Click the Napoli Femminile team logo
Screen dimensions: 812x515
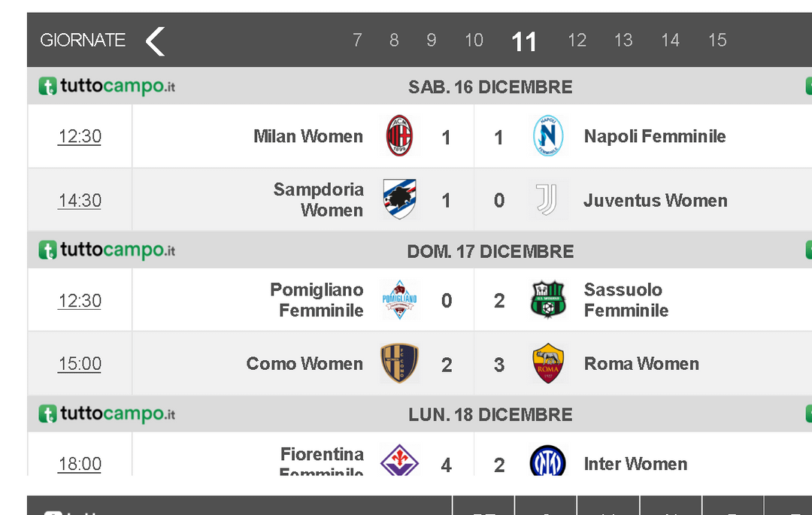coord(548,136)
